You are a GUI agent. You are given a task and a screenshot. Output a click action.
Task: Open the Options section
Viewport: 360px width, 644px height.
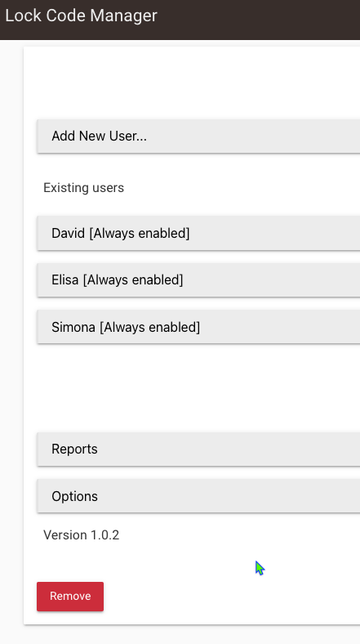198,496
